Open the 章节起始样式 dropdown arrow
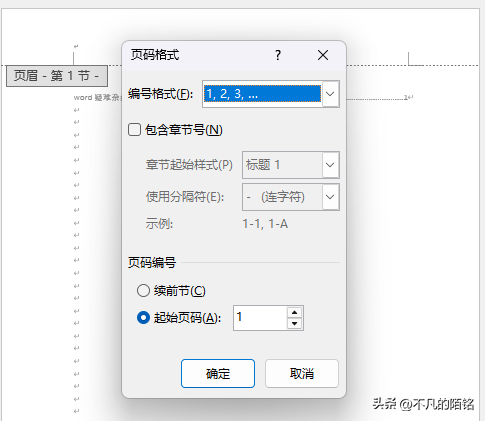The height and width of the screenshot is (421, 485). (x=330, y=165)
